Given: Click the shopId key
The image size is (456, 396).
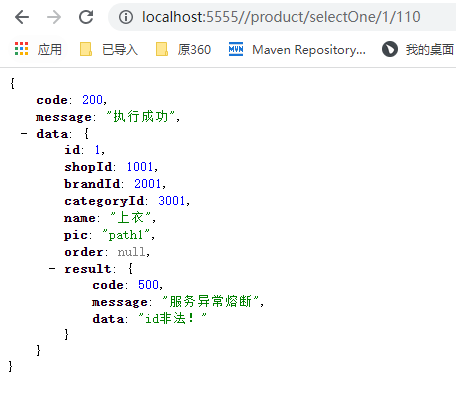Looking at the screenshot, I should [x=88, y=167].
